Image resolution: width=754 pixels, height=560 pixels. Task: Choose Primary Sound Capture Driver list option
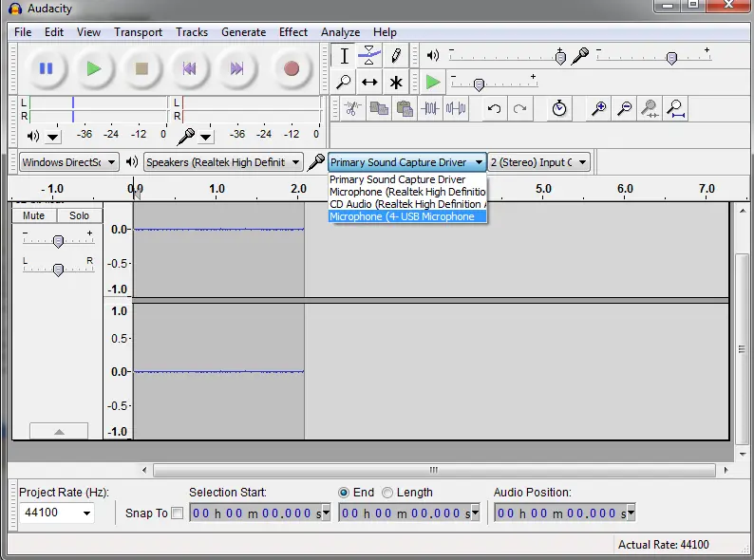click(x=407, y=179)
